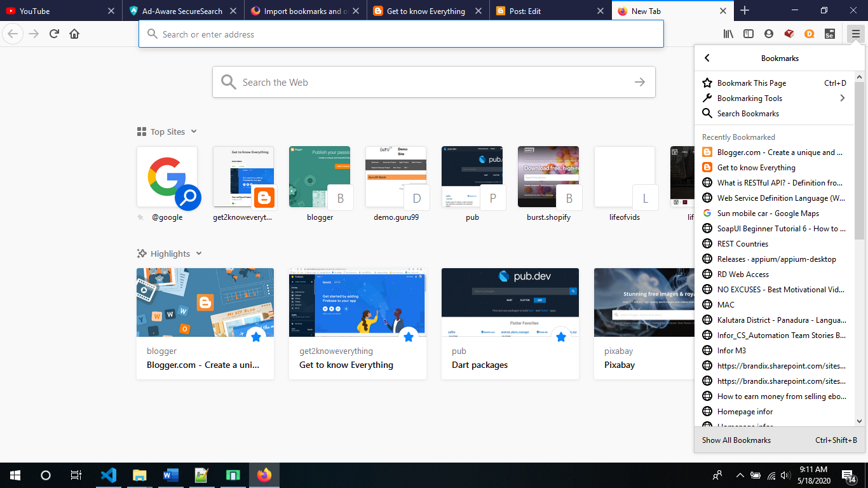Reload the current page
868x488 pixels.
click(54, 34)
